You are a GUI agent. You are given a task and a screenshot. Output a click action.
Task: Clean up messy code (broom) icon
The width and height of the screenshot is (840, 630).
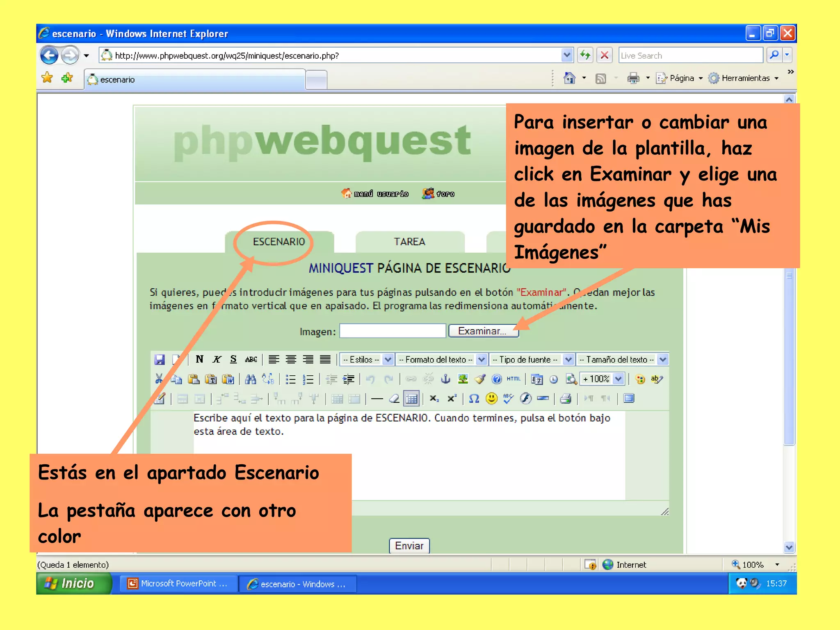[x=480, y=379]
